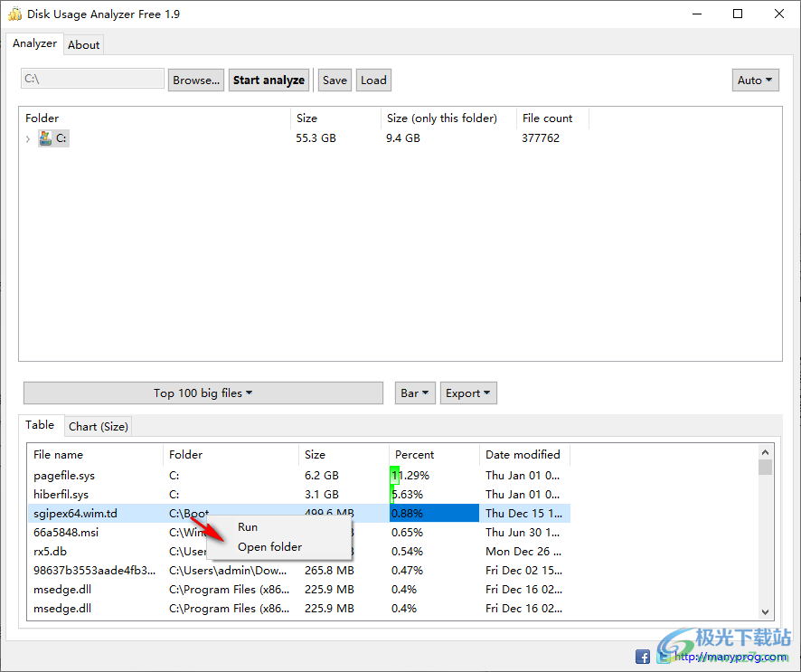Expand the C: drive tree node
Image resolution: width=801 pixels, height=672 pixels.
pos(28,138)
